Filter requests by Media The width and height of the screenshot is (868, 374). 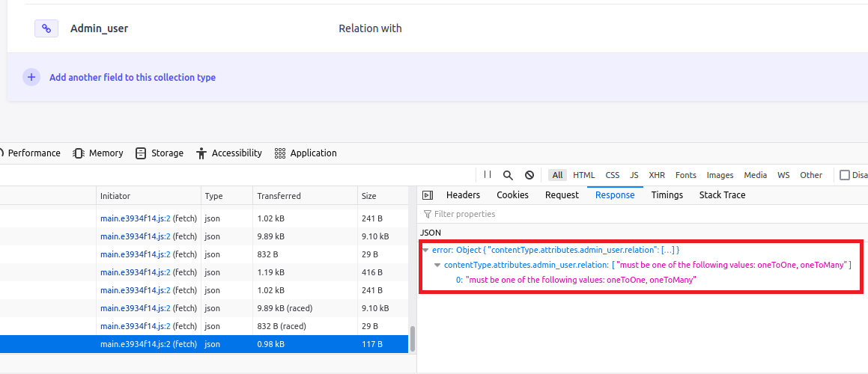tap(756, 175)
